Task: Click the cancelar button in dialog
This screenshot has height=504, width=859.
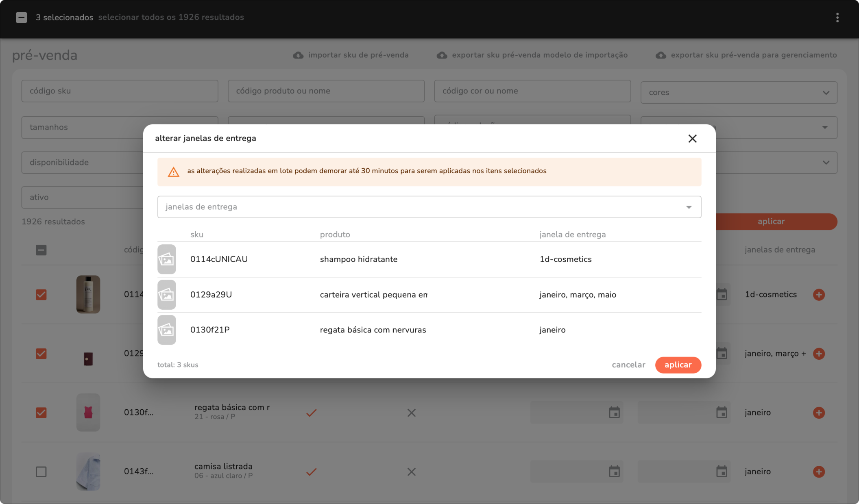Action: pyautogui.click(x=628, y=365)
